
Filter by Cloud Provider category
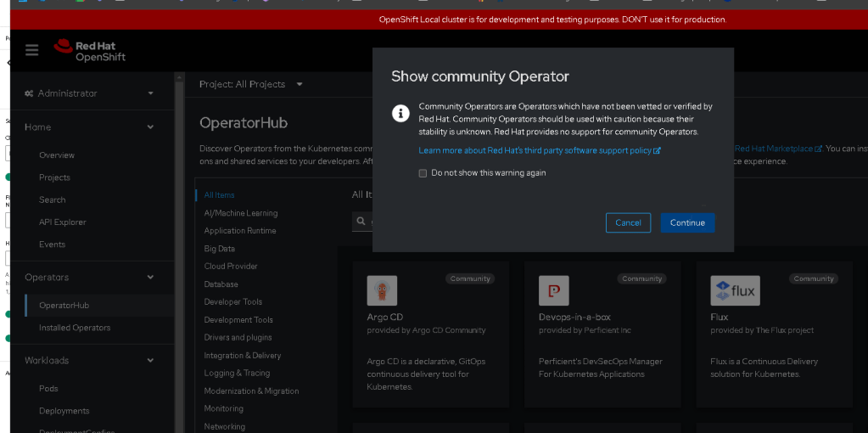tap(231, 267)
